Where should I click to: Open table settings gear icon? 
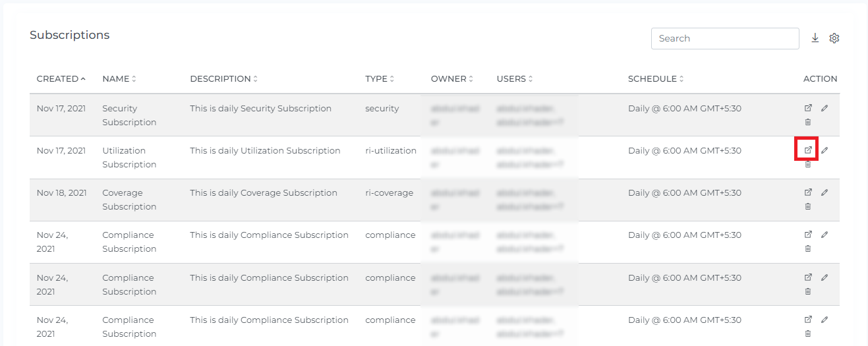click(834, 38)
